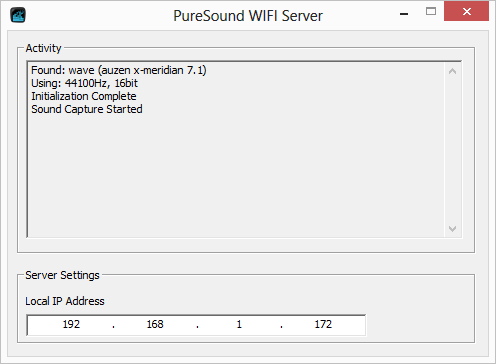
Task: Click the 'Found: wave (auzen x-meridian 7.1)' line
Action: 119,70
